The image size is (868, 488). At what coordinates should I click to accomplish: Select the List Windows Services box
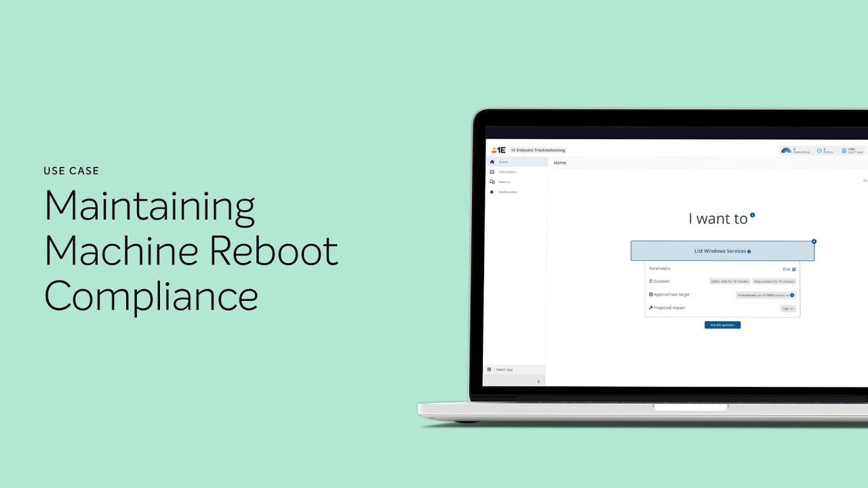(722, 251)
